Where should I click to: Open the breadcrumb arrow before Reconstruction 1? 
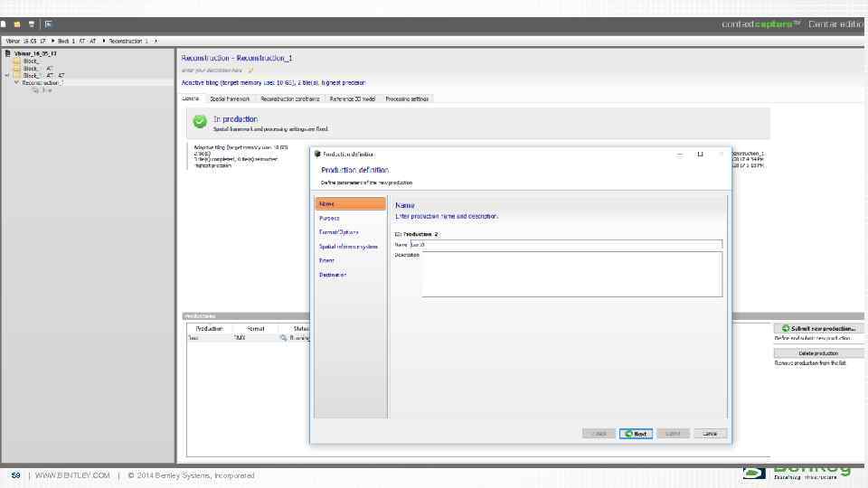[103, 41]
